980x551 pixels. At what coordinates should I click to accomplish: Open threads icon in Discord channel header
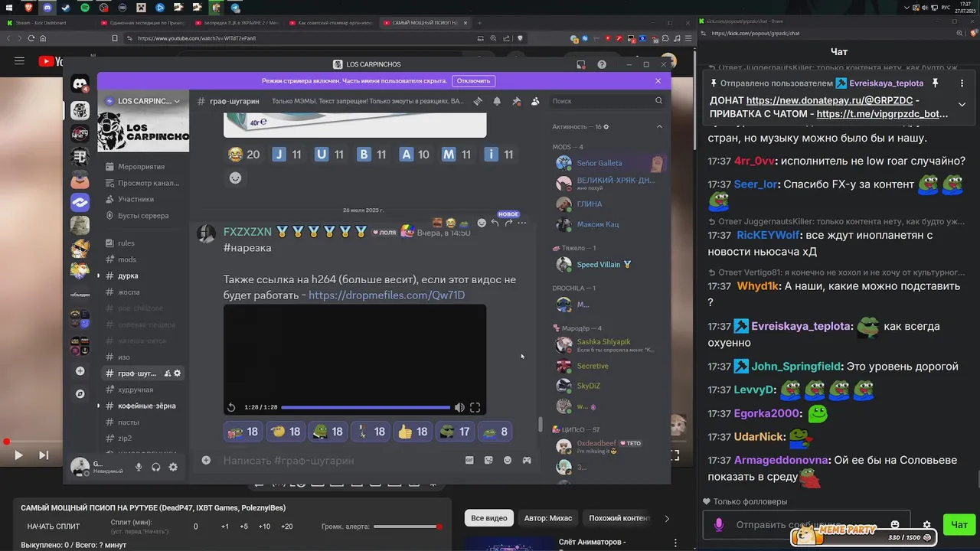(x=477, y=101)
